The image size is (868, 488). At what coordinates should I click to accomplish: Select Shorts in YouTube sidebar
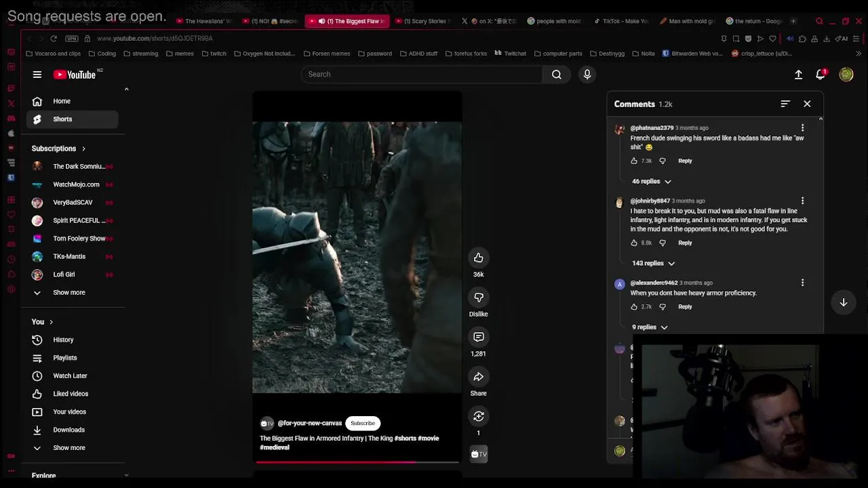[x=73, y=119]
